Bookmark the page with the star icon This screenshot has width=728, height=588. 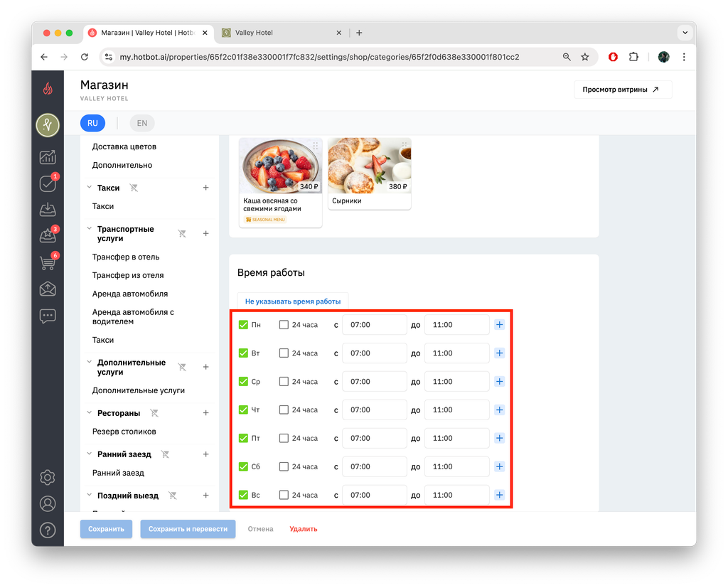(x=585, y=57)
